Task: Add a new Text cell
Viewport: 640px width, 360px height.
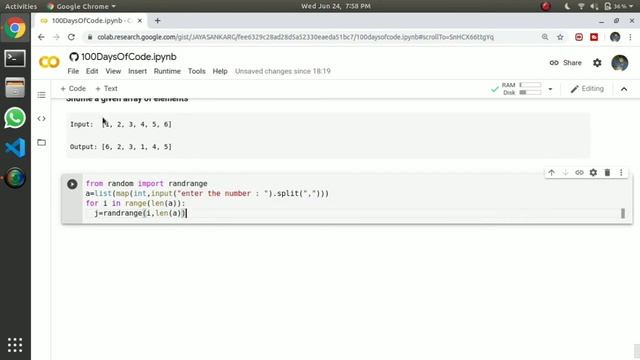Action: tap(106, 89)
